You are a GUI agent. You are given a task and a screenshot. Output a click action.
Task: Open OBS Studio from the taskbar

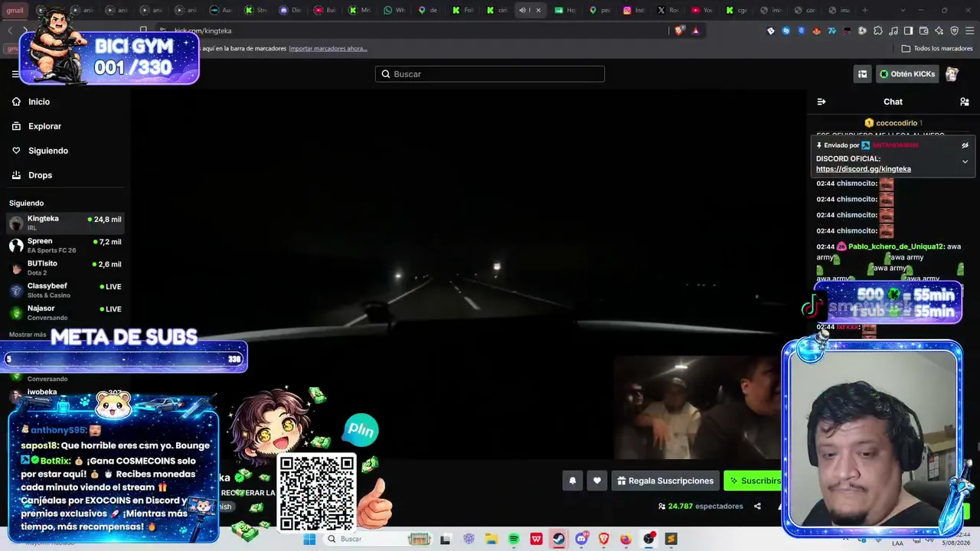tap(649, 539)
